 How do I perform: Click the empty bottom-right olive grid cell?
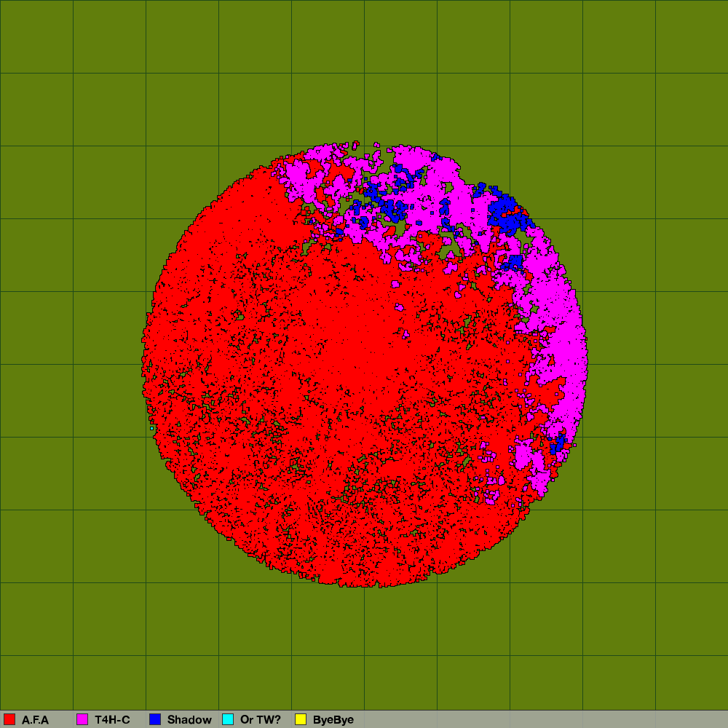coord(692,681)
